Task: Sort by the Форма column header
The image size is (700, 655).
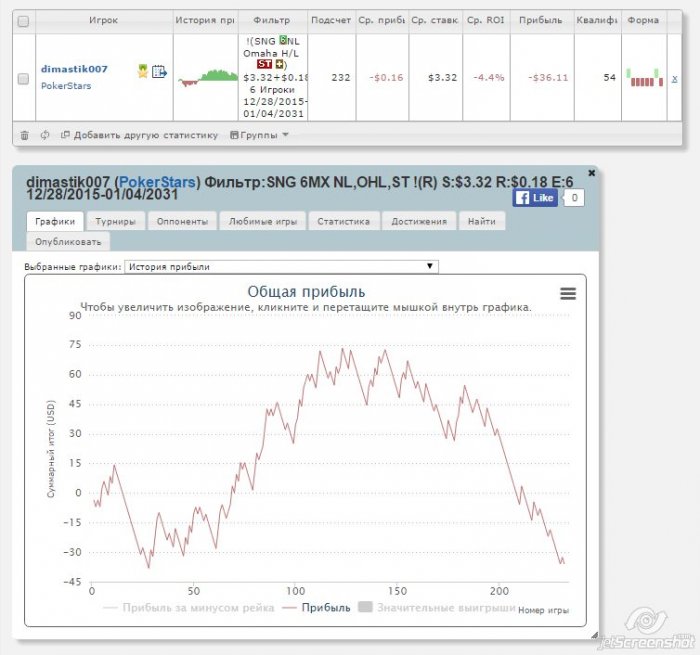Action: [x=643, y=20]
